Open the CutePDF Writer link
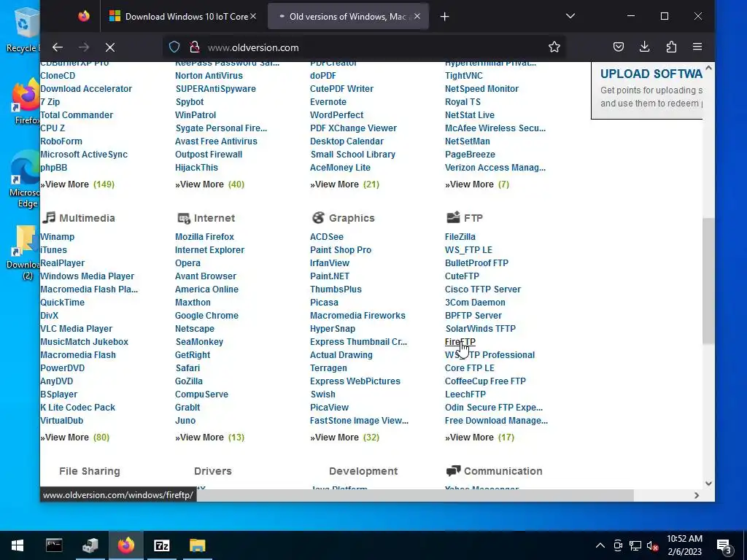Screen dimensions: 747x560 tap(341, 88)
